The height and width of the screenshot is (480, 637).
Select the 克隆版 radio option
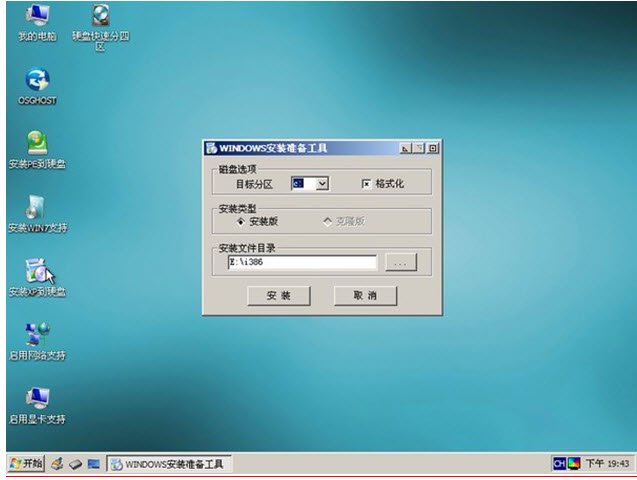coord(327,221)
